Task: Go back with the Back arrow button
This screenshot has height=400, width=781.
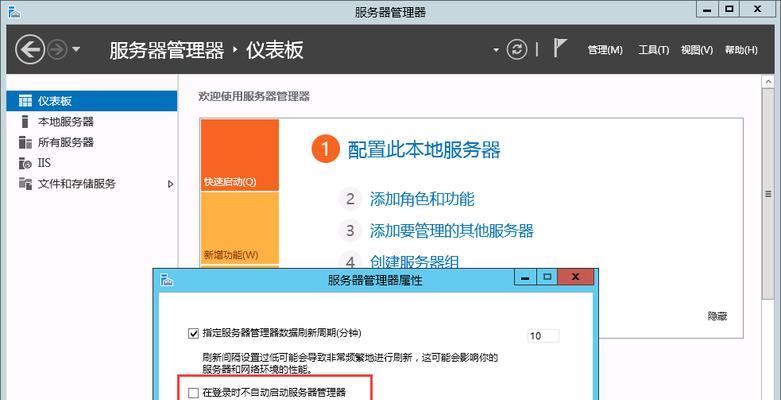Action: (30, 49)
